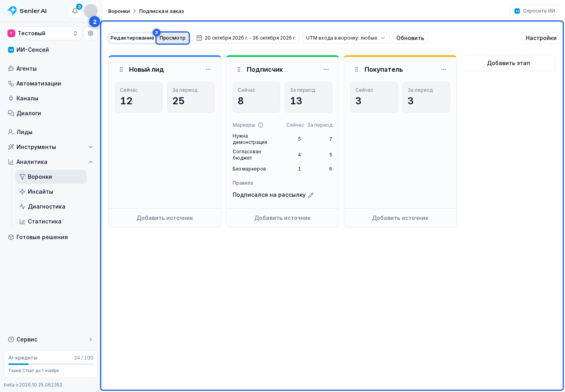Expand the Инструменты menu

51,147
